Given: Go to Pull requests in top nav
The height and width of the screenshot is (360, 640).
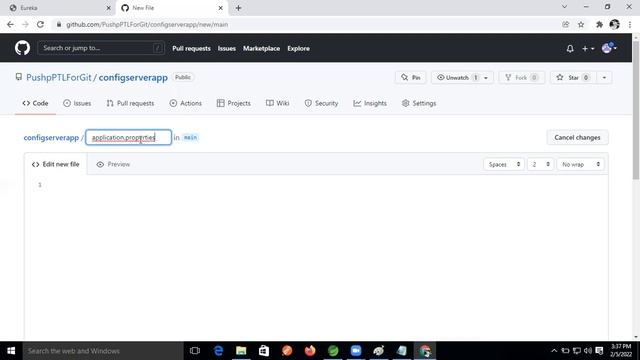Looking at the screenshot, I should 191,48.
